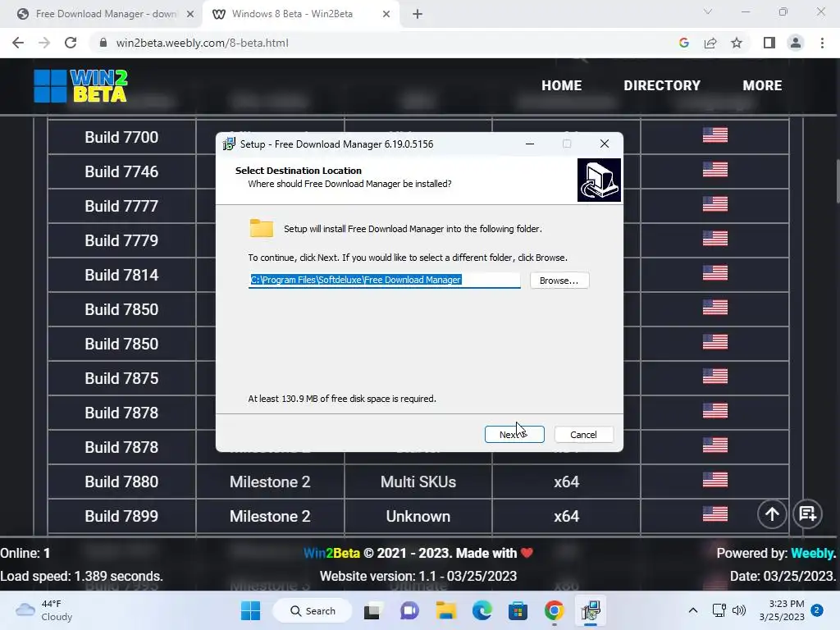Open a new browser tab
Image resolution: width=840 pixels, height=630 pixels.
pos(418,14)
